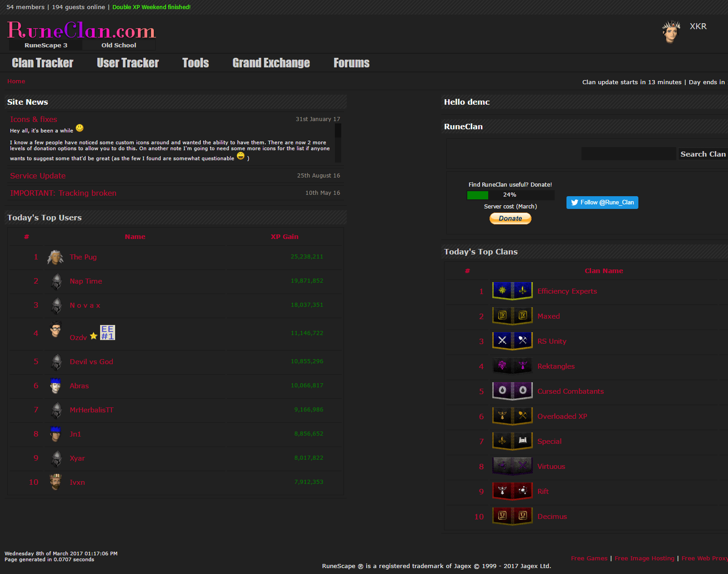Screen dimensions: 728x574
Task: Click Ozdv's glasses avatar icon
Action: 56,329
